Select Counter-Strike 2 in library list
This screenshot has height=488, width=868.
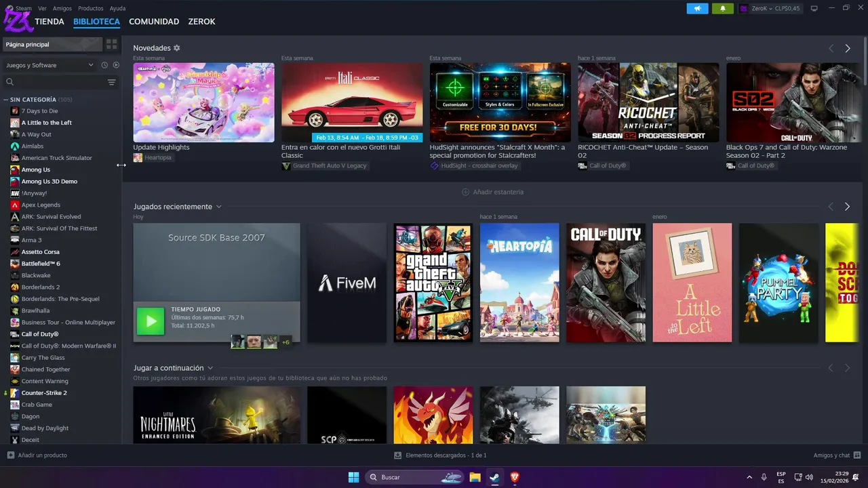[44, 393]
